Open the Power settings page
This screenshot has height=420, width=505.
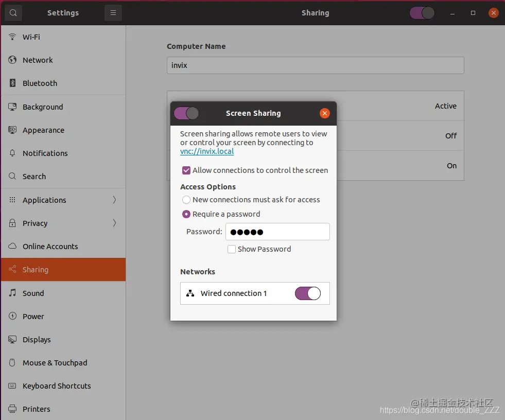point(63,316)
